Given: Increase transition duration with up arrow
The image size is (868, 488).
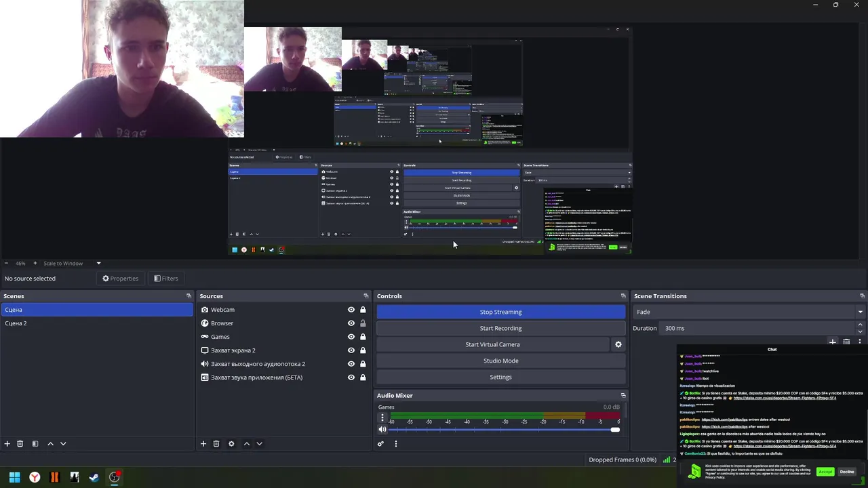Looking at the screenshot, I should 860,325.
